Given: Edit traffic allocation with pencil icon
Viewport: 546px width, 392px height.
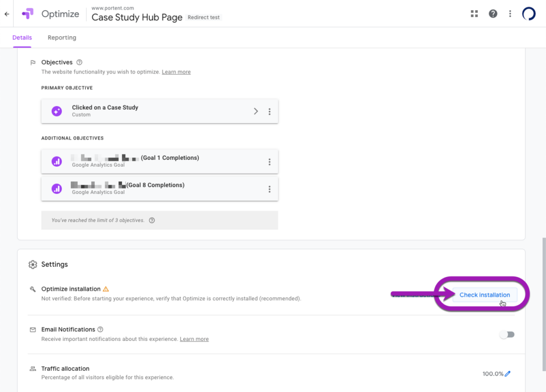Looking at the screenshot, I should [508, 373].
